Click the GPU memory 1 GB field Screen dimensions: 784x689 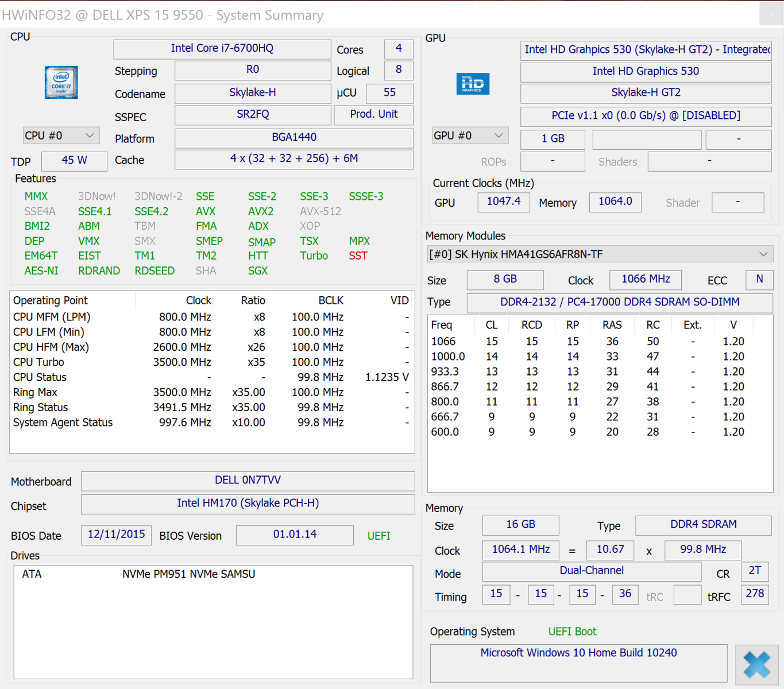(x=553, y=140)
